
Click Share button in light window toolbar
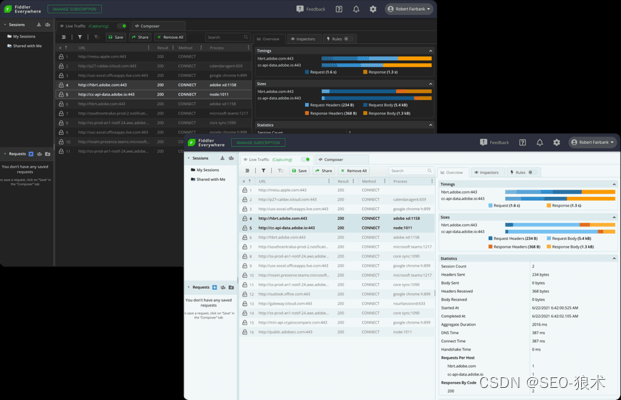coord(324,171)
